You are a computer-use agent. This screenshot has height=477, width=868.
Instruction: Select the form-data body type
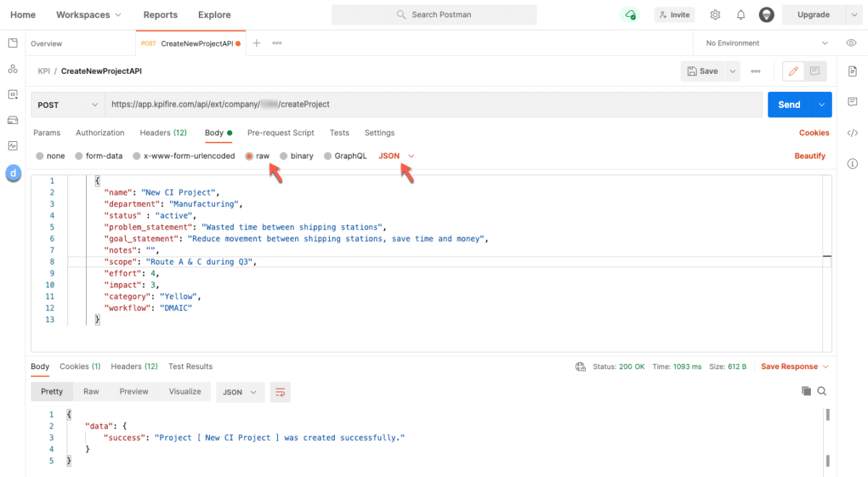(x=98, y=156)
